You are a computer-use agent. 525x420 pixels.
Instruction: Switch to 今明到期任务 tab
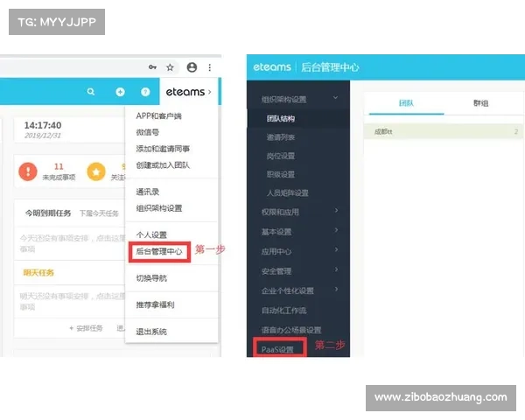48,213
